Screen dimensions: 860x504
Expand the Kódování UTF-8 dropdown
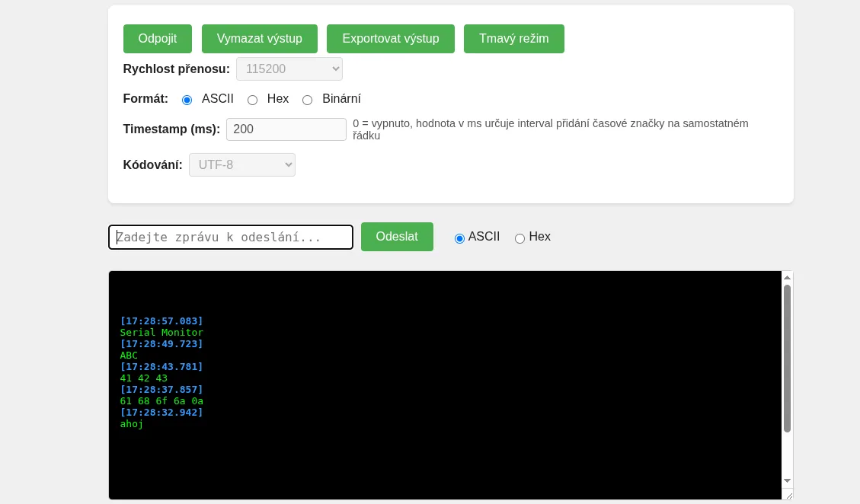point(241,165)
